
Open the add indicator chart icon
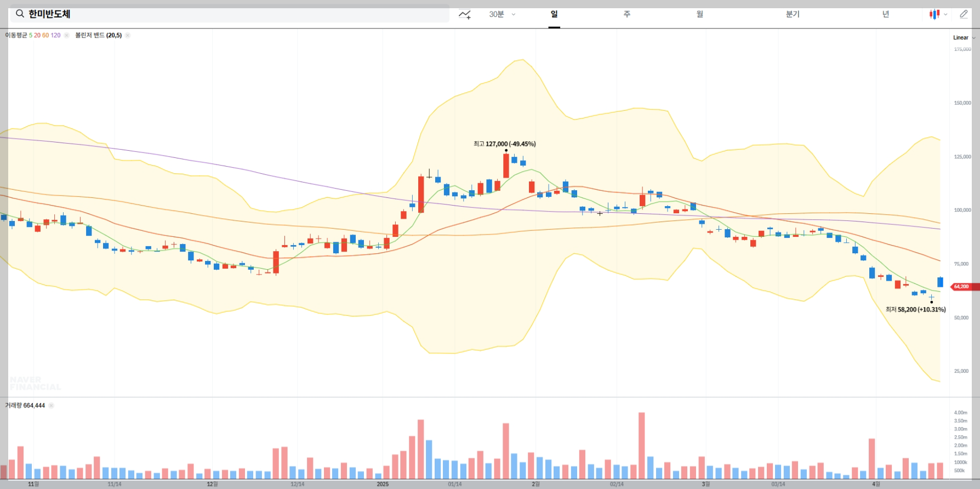coord(465,14)
